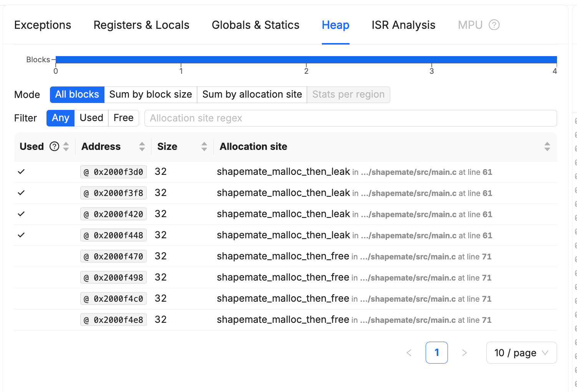
Task: Click the Size column header text
Action: [167, 146]
